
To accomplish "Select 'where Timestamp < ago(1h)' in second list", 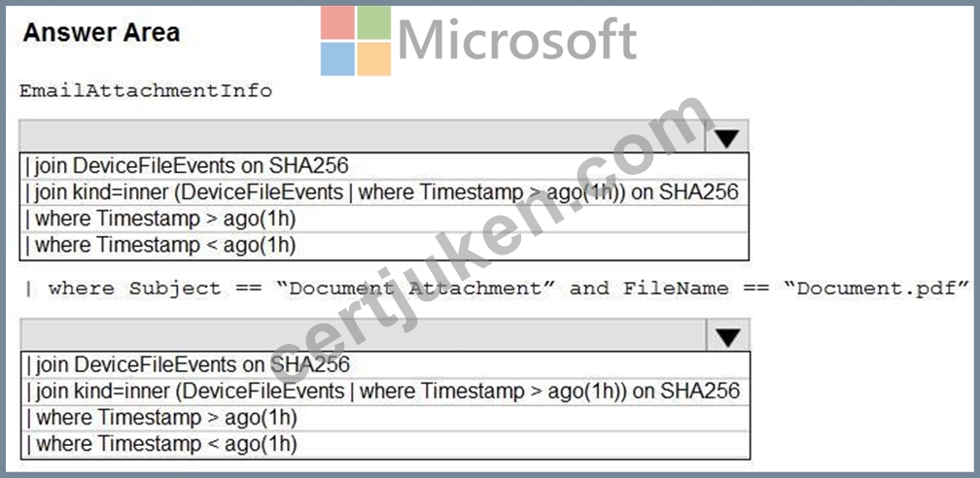I will click(x=385, y=444).
